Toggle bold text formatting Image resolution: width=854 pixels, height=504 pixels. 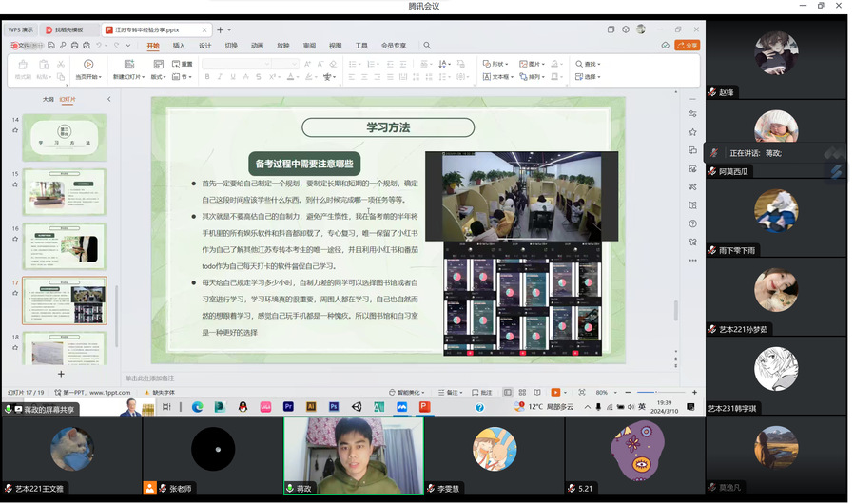pos(206,77)
